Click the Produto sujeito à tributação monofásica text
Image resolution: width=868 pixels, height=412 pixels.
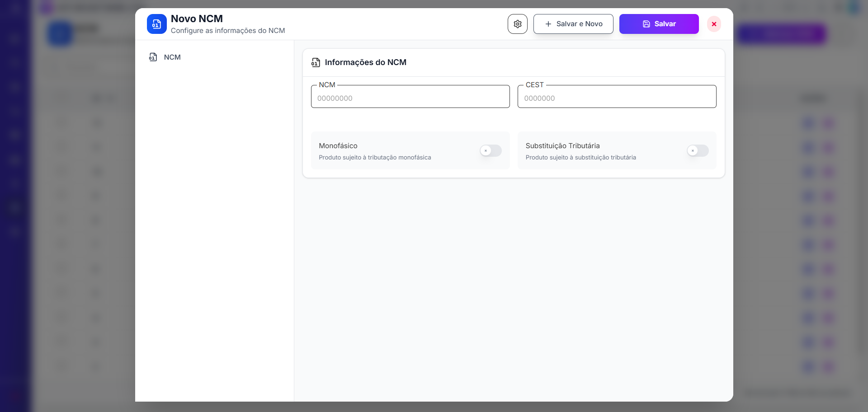[x=375, y=157]
